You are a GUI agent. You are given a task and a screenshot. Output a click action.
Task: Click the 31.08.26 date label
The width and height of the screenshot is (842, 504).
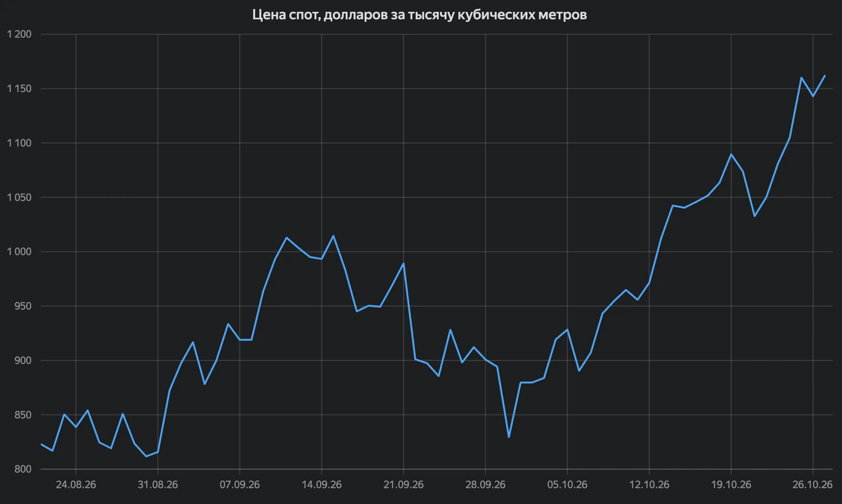point(158,484)
